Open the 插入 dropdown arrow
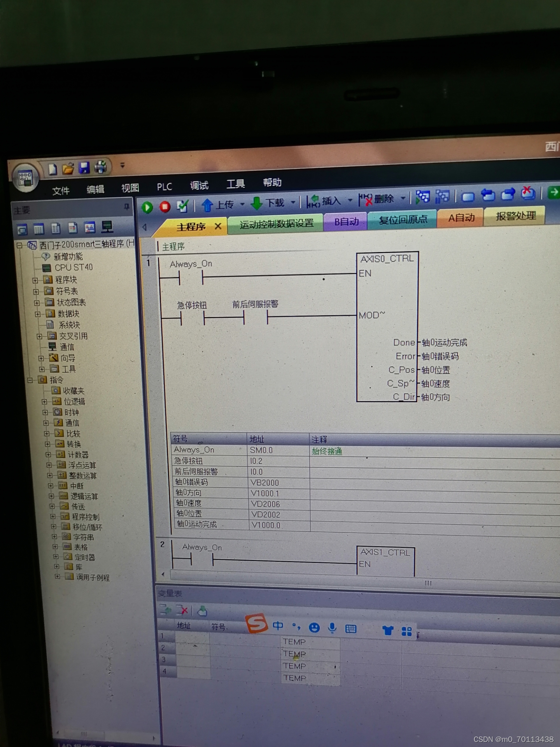The image size is (560, 747). point(350,200)
